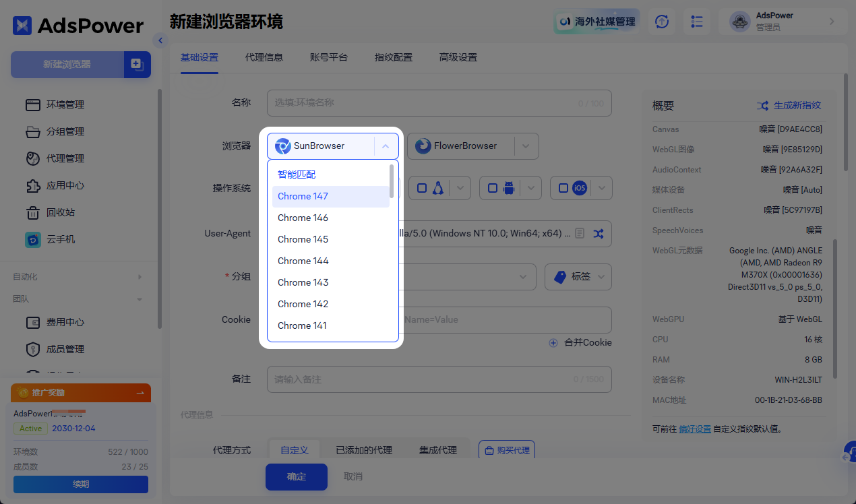Click the 新建浏览器 button
856x504 pixels.
coord(67,65)
